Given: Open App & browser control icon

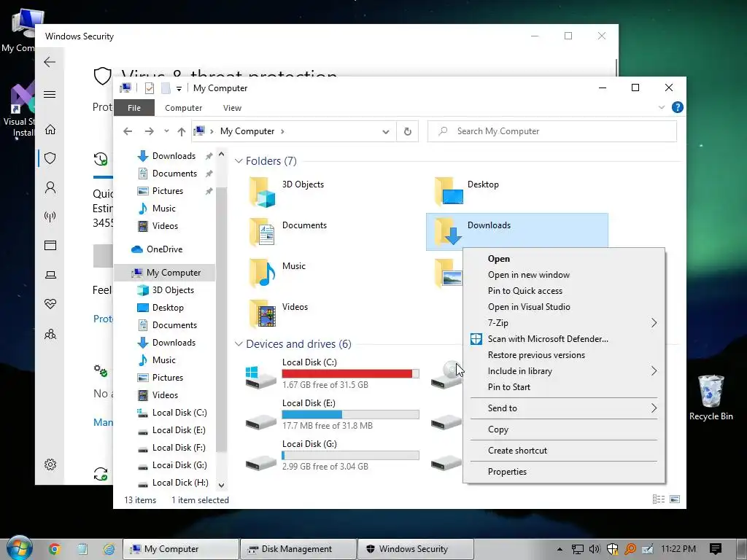Looking at the screenshot, I should click(x=50, y=245).
